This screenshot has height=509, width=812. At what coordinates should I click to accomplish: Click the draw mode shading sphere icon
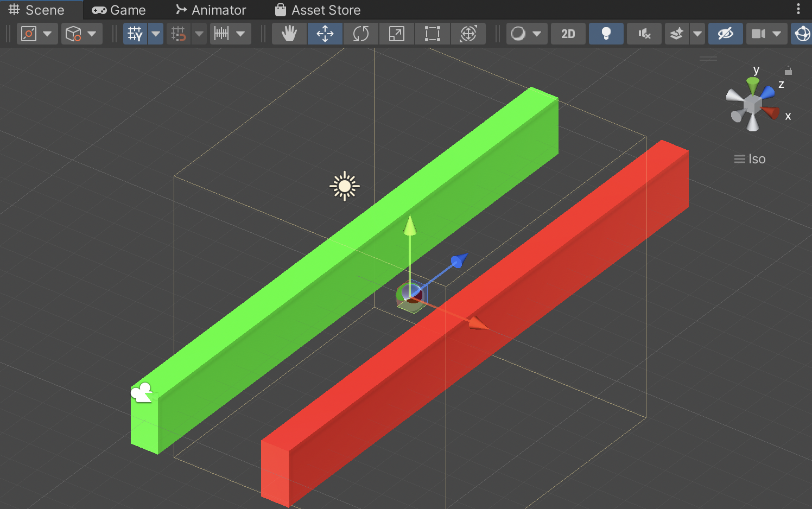point(518,34)
